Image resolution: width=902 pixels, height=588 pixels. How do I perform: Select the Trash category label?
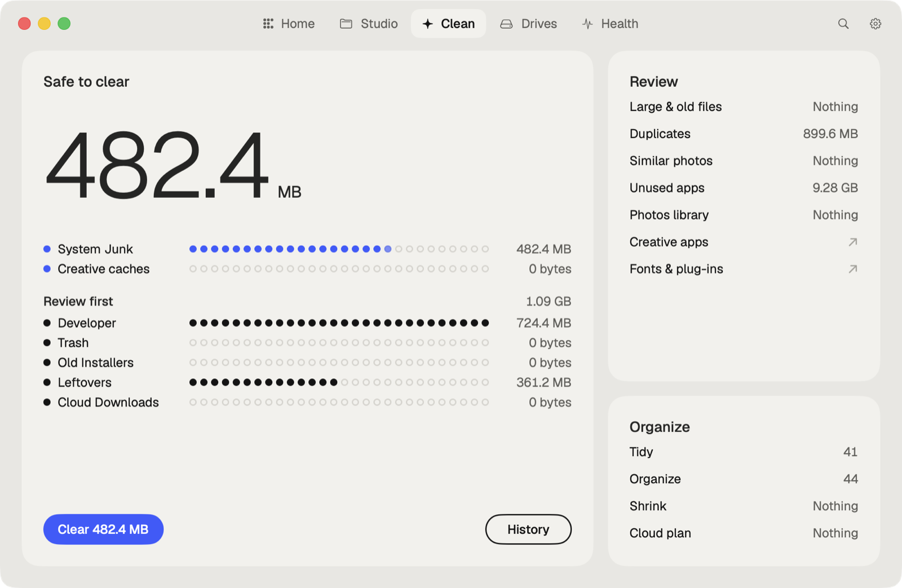click(73, 343)
